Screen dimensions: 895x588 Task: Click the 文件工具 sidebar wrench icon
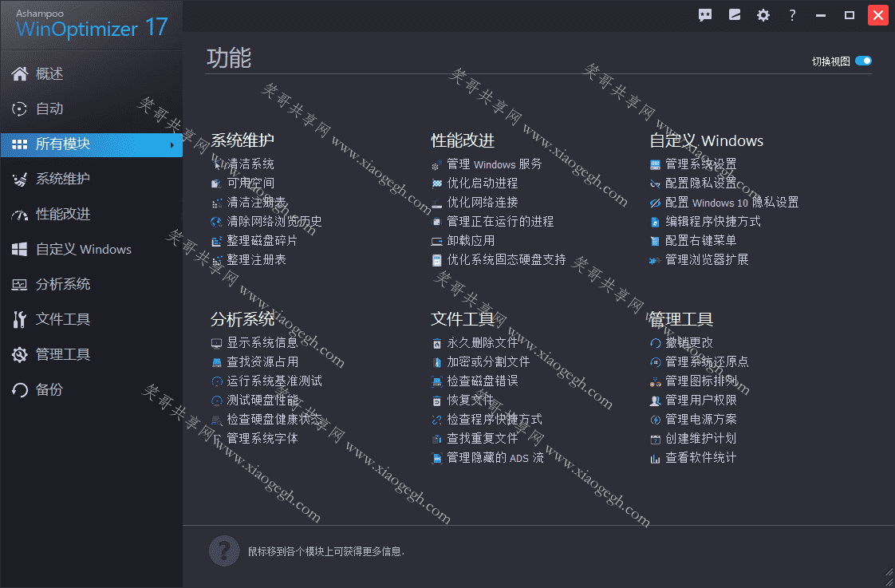[19, 320]
